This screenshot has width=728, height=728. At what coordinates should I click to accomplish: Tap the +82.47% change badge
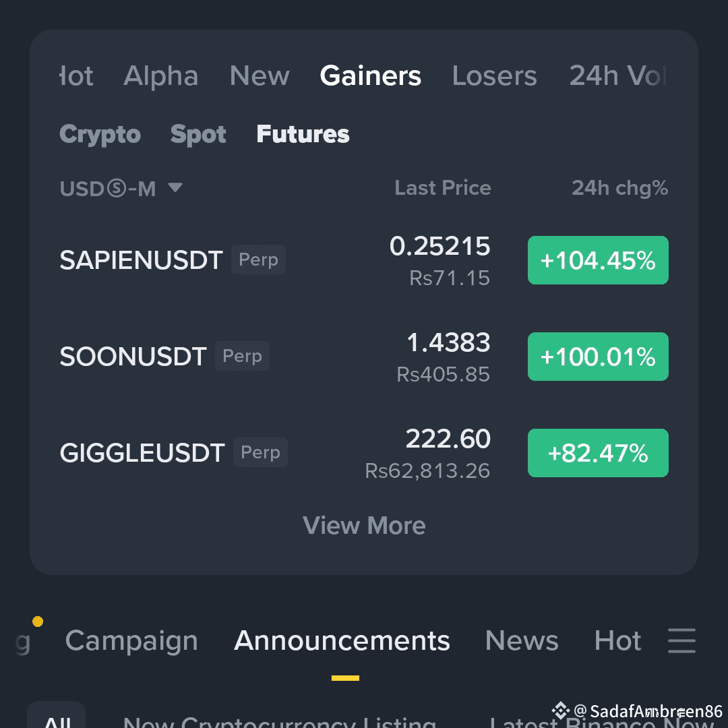click(x=598, y=453)
